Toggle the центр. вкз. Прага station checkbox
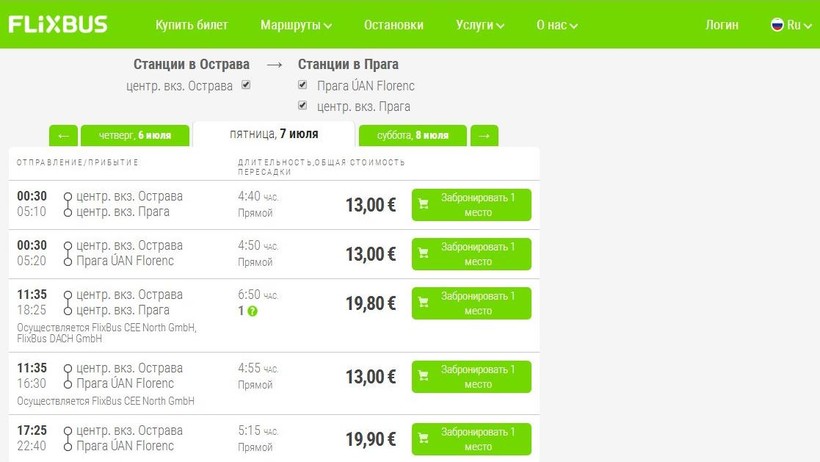The height and width of the screenshot is (462, 820). click(x=303, y=105)
